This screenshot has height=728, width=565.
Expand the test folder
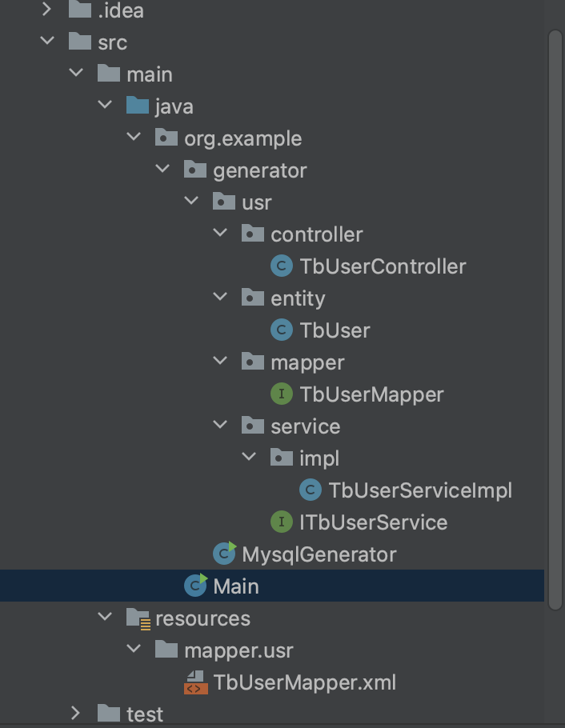point(76,714)
